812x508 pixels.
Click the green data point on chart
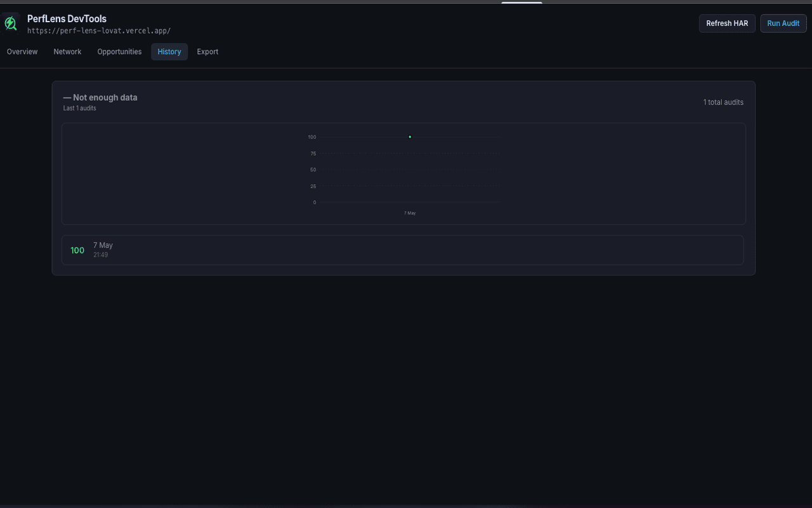click(410, 137)
